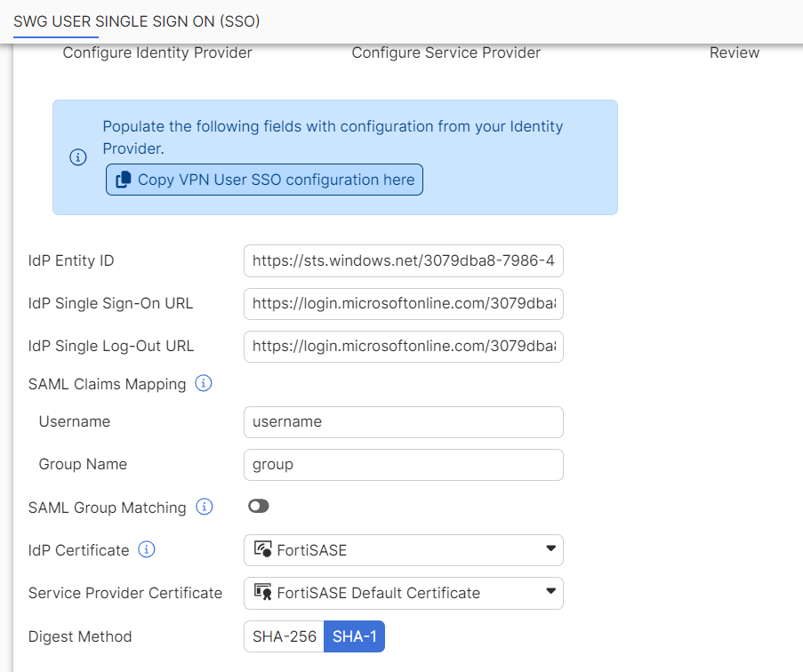Click info icon next to SAML Group Matching
The image size is (803, 672).
205,508
